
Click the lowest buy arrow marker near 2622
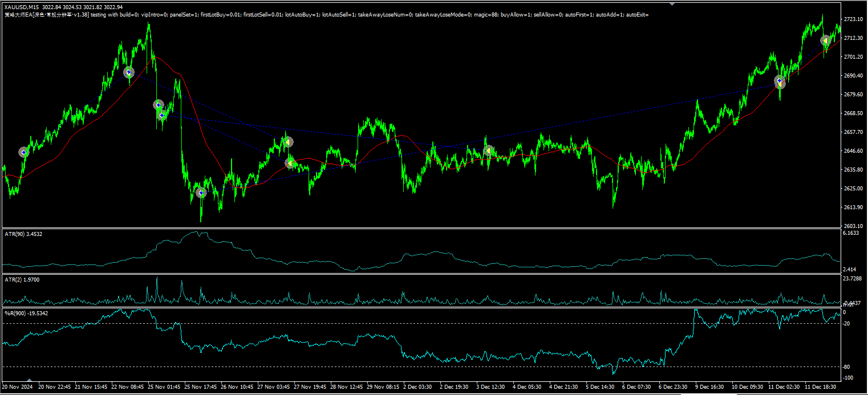tap(201, 193)
